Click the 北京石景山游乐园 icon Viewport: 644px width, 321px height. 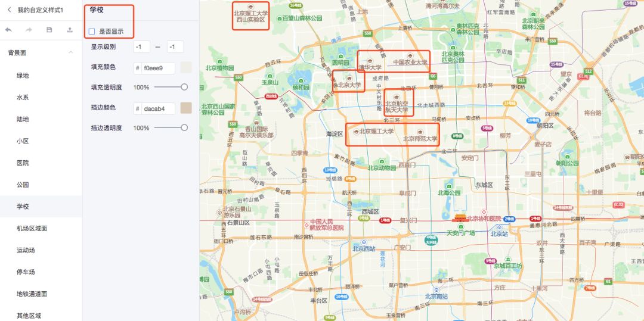[x=219, y=213]
